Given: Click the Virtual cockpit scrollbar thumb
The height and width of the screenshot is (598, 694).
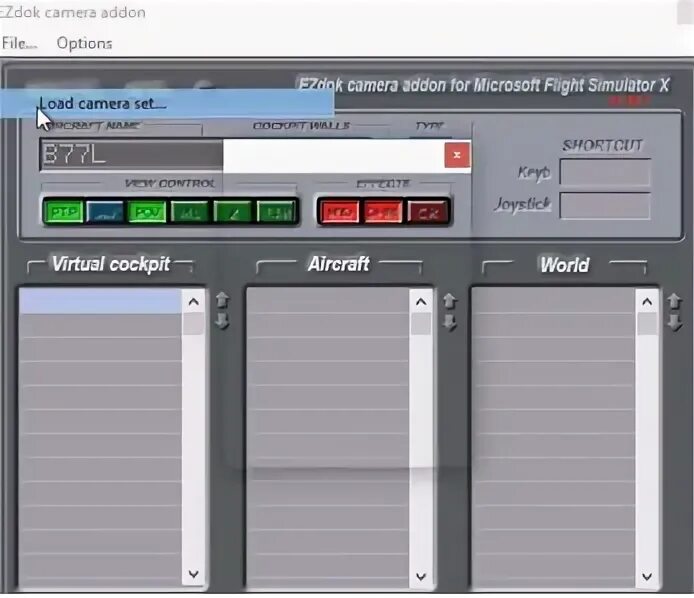Looking at the screenshot, I should coord(193,324).
